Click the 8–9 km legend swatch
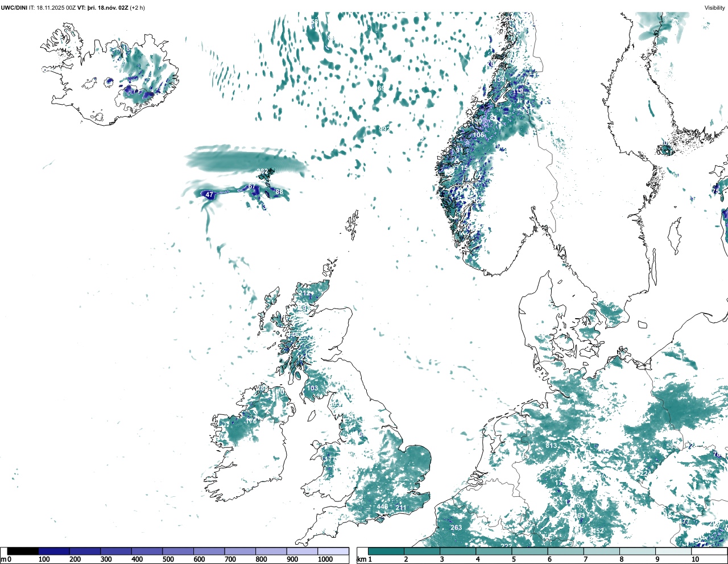728x564 pixels. click(637, 551)
